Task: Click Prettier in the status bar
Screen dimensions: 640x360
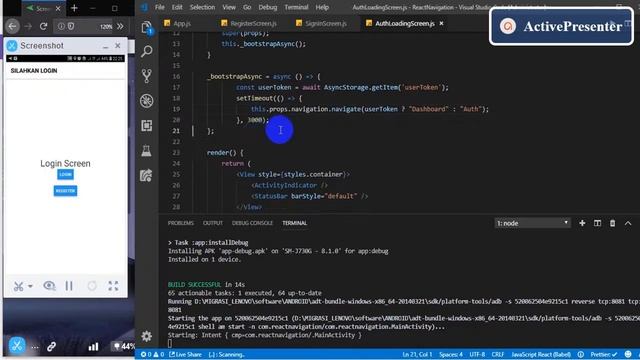Action: (x=603, y=355)
